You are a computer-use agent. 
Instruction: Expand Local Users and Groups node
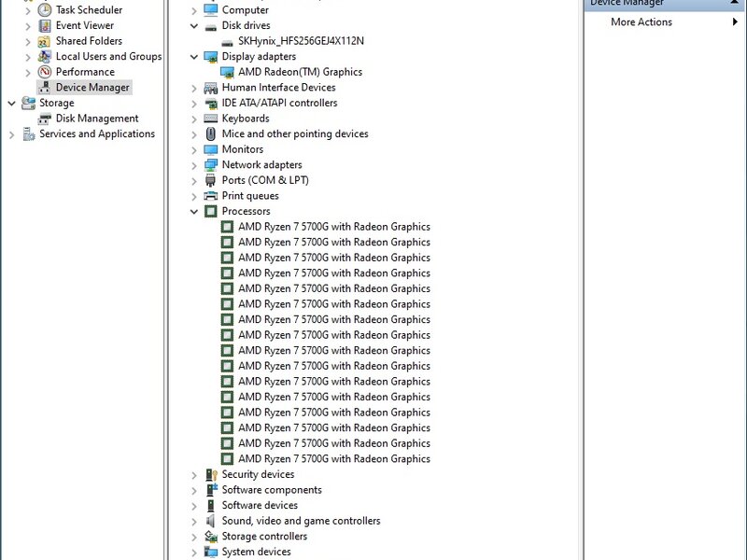click(28, 57)
